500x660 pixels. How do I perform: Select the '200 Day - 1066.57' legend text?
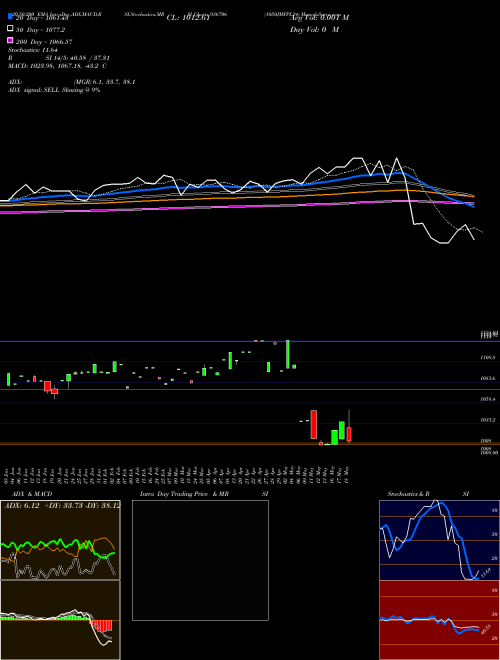coord(44,42)
